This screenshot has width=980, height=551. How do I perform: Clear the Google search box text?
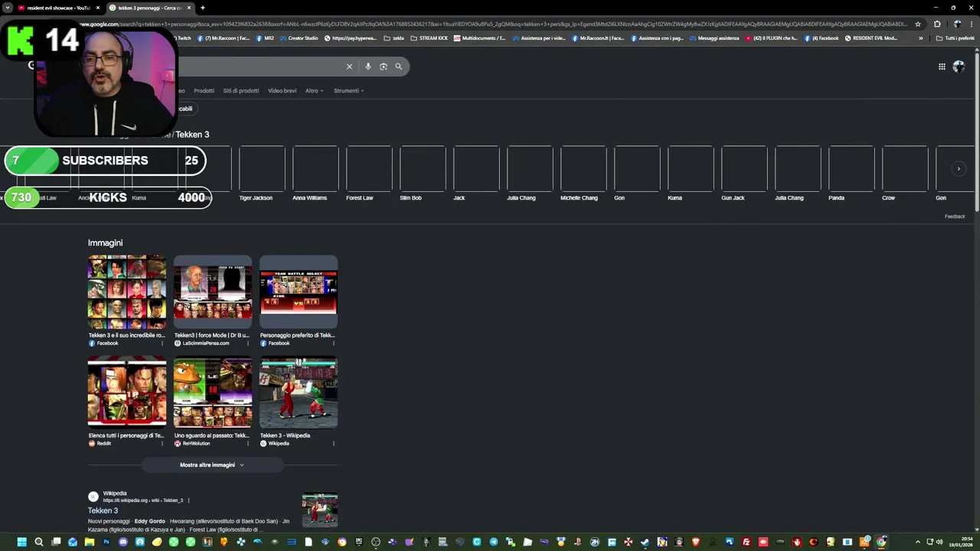pyautogui.click(x=349, y=67)
